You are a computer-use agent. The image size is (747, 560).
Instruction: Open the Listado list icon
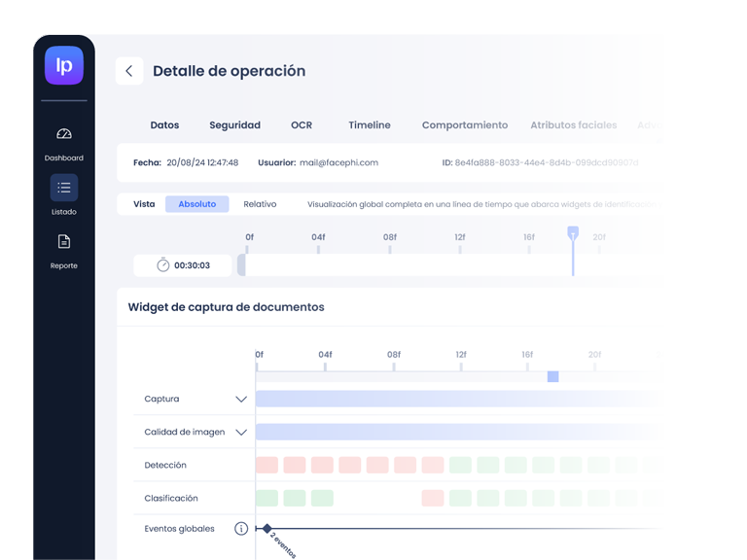point(64,188)
